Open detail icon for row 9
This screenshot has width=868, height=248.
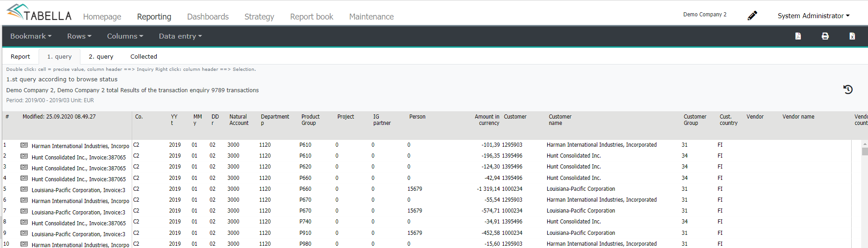pos(24,233)
